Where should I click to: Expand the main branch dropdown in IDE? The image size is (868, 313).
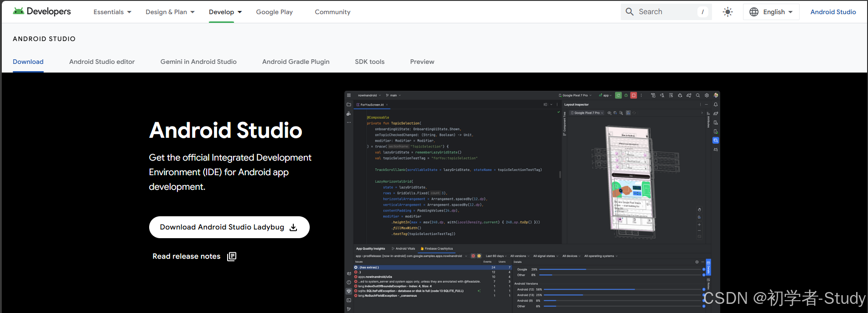point(393,95)
